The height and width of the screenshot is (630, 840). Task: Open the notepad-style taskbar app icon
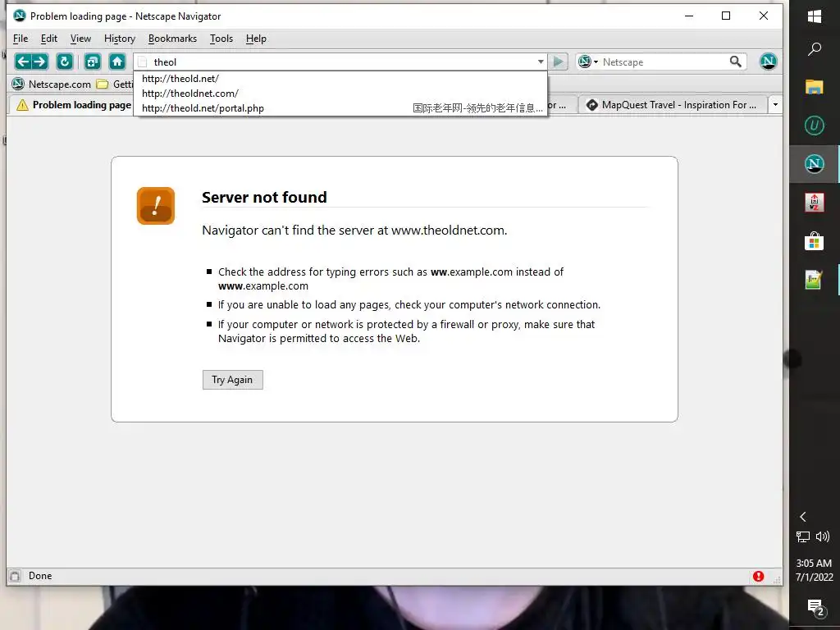[815, 280]
